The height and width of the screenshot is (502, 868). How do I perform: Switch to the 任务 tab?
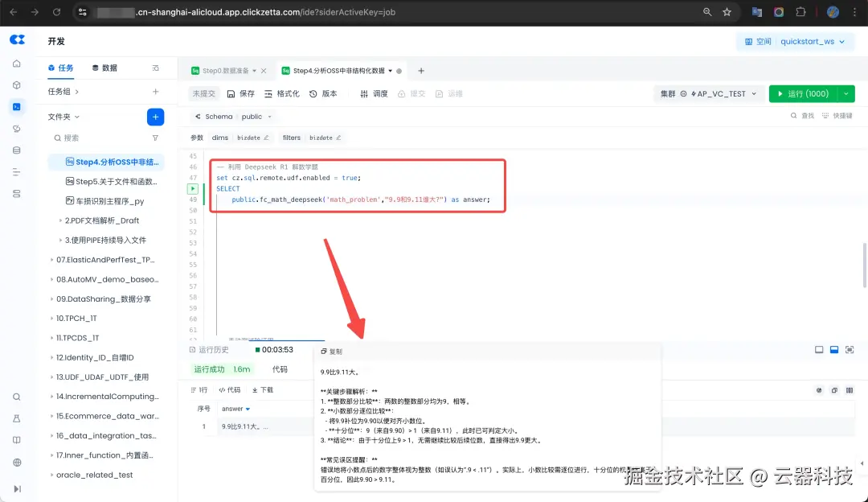[x=60, y=68]
